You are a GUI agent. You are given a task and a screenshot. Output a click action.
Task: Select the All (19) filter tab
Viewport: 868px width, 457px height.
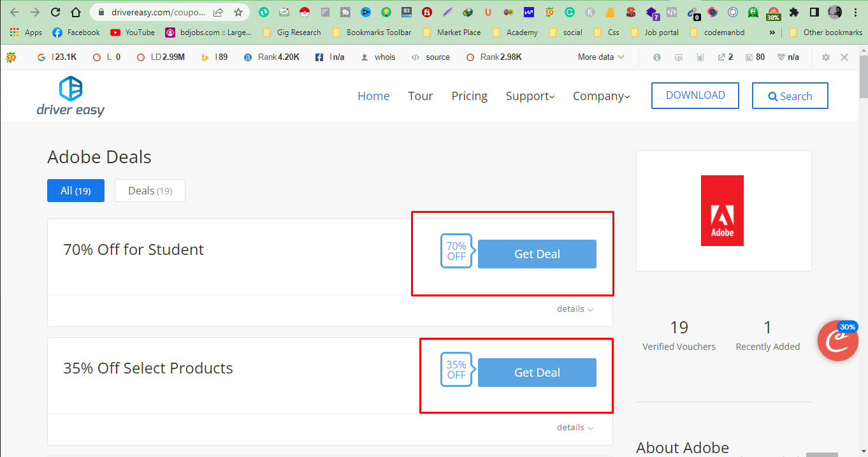75,190
